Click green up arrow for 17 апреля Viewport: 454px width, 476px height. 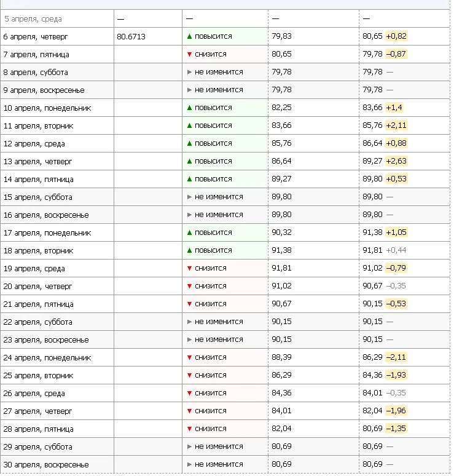(190, 232)
